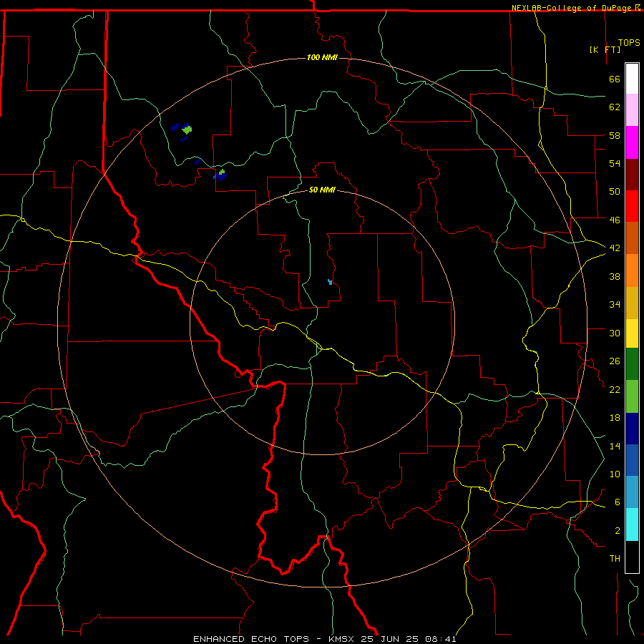Click the 22 legend value

point(615,389)
